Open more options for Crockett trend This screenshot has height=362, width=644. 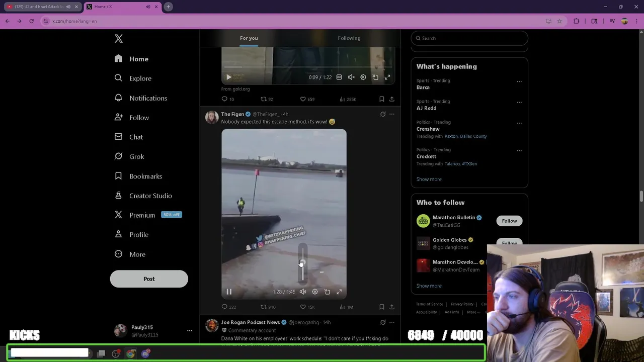click(x=519, y=150)
